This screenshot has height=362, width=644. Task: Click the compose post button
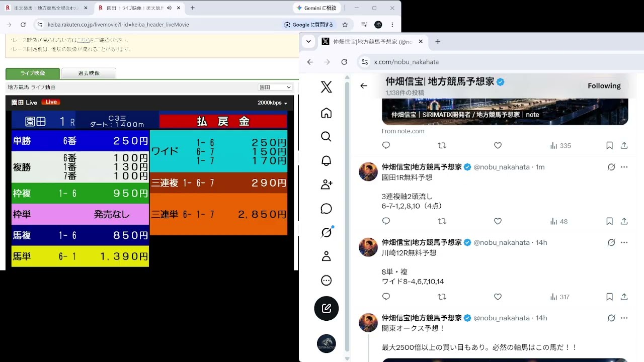coord(326,308)
